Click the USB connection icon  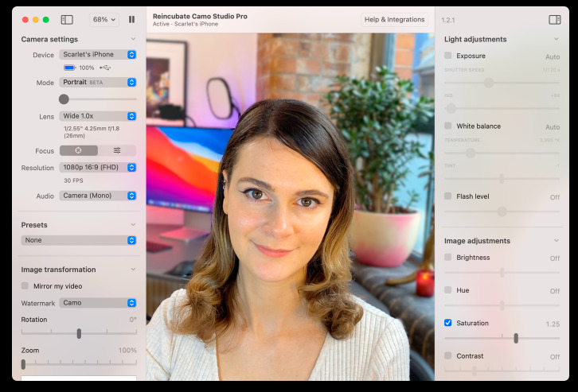tap(106, 68)
